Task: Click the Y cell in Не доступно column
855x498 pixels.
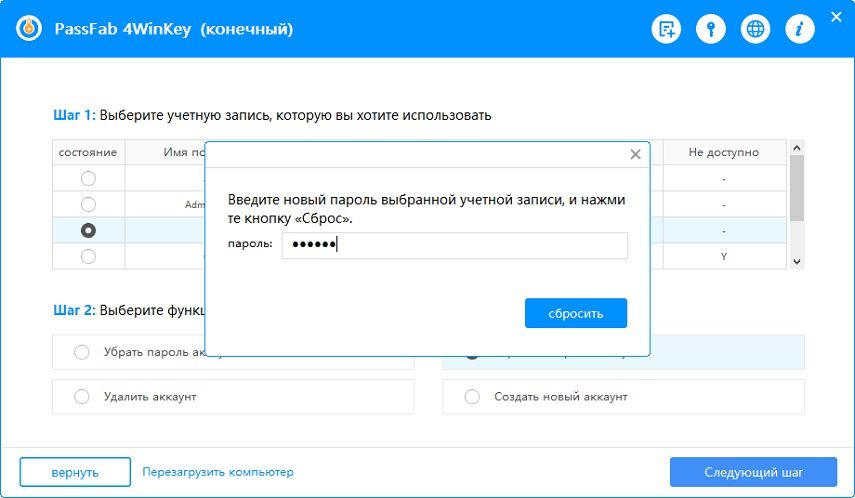Action: click(724, 256)
